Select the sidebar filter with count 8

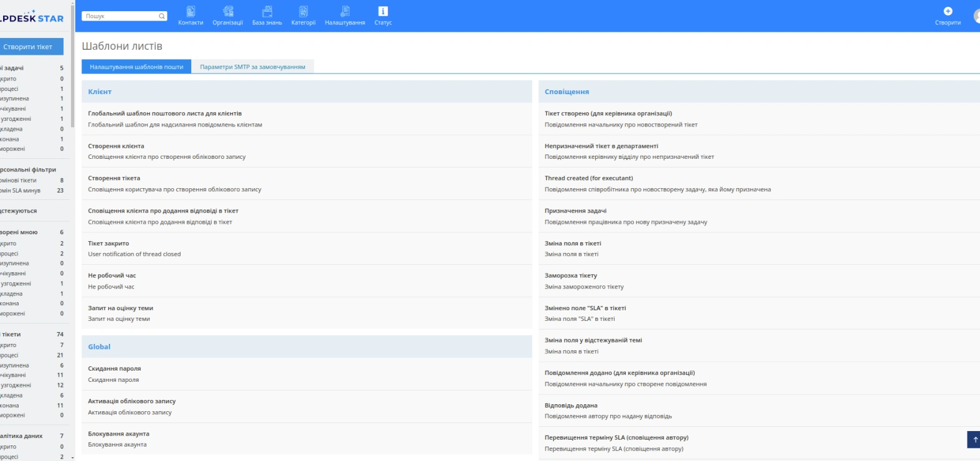click(32, 180)
